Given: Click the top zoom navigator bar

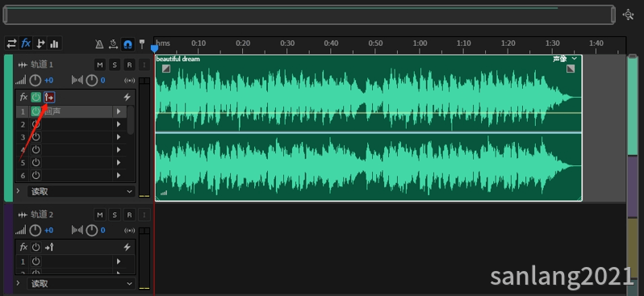Looking at the screenshot, I should tap(309, 15).
